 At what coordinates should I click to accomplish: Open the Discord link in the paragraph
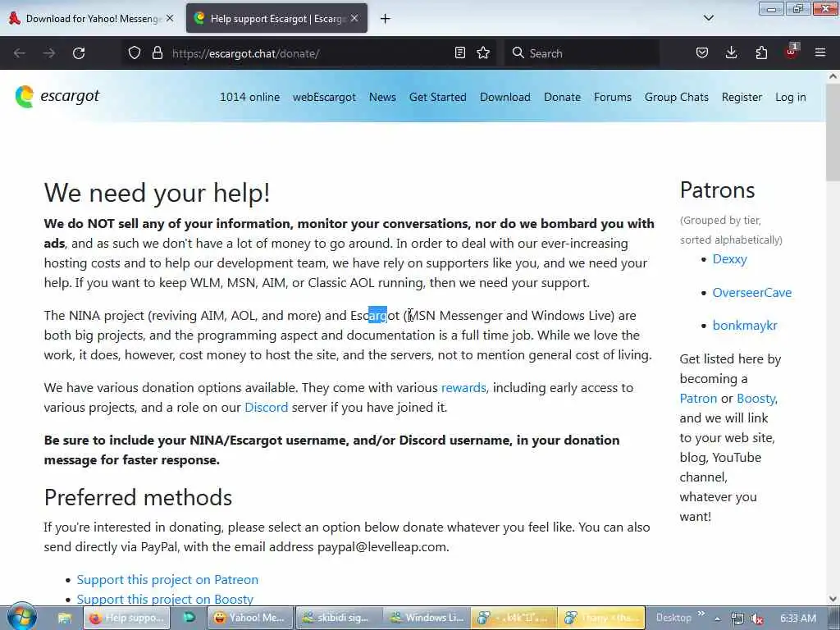click(x=267, y=407)
